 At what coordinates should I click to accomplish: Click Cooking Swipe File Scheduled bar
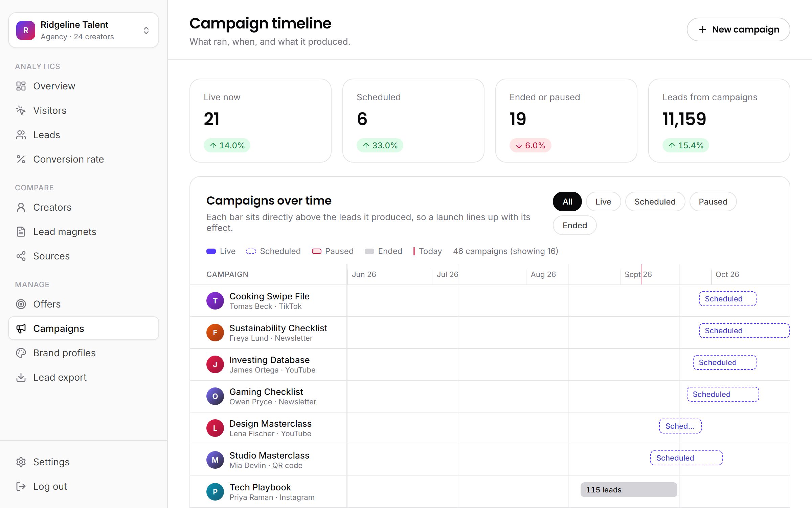[727, 299]
